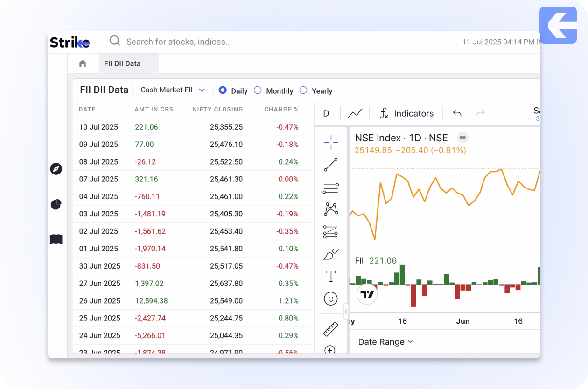Open the compass explore sidebar icon
Screen dimensions: 588x389
[56, 169]
